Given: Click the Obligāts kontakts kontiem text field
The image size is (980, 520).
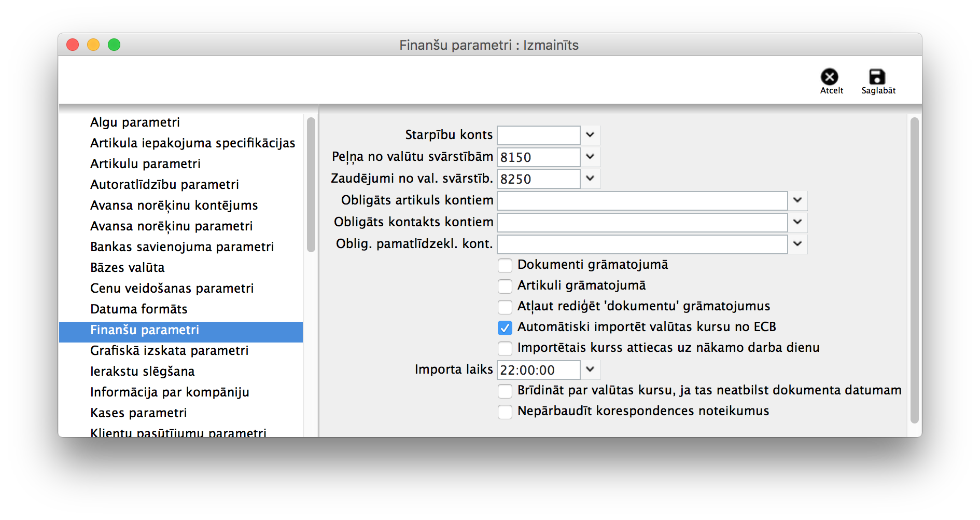Looking at the screenshot, I should pos(641,223).
